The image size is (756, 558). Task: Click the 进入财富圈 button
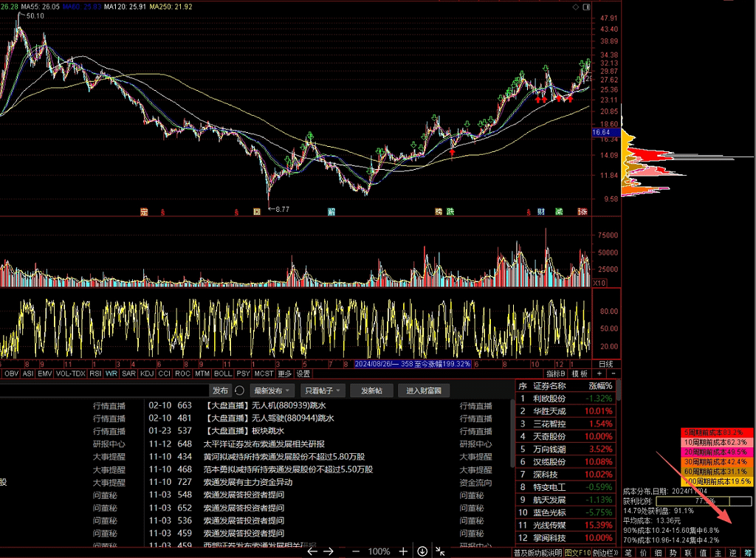tap(423, 390)
